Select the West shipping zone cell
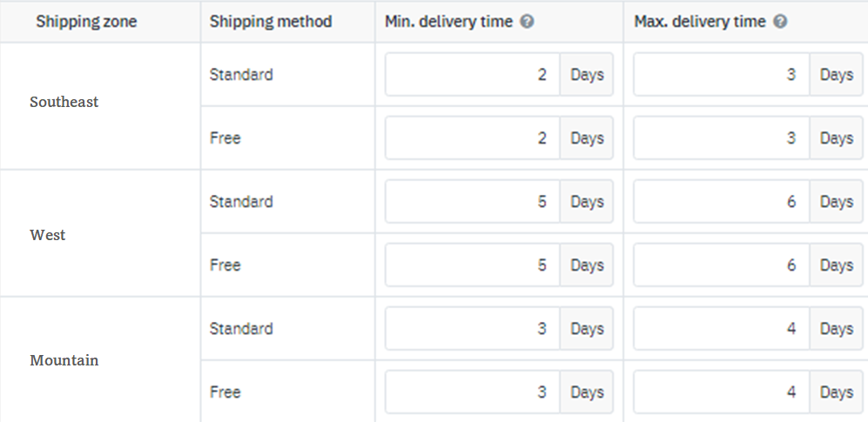The image size is (868, 422). pos(48,235)
